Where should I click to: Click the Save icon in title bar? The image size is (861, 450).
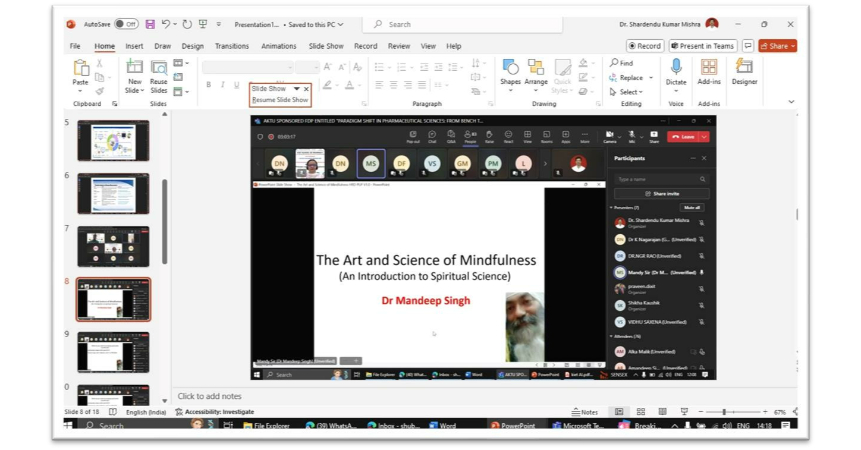click(x=150, y=24)
